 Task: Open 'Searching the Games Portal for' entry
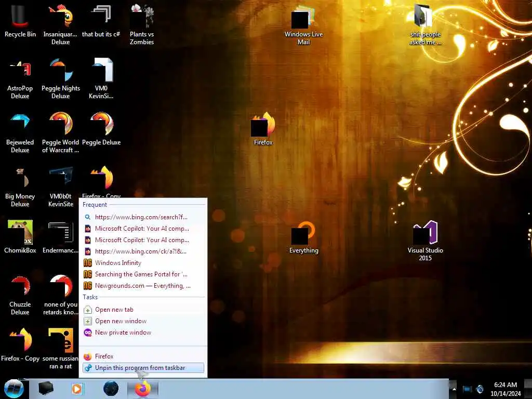143,274
